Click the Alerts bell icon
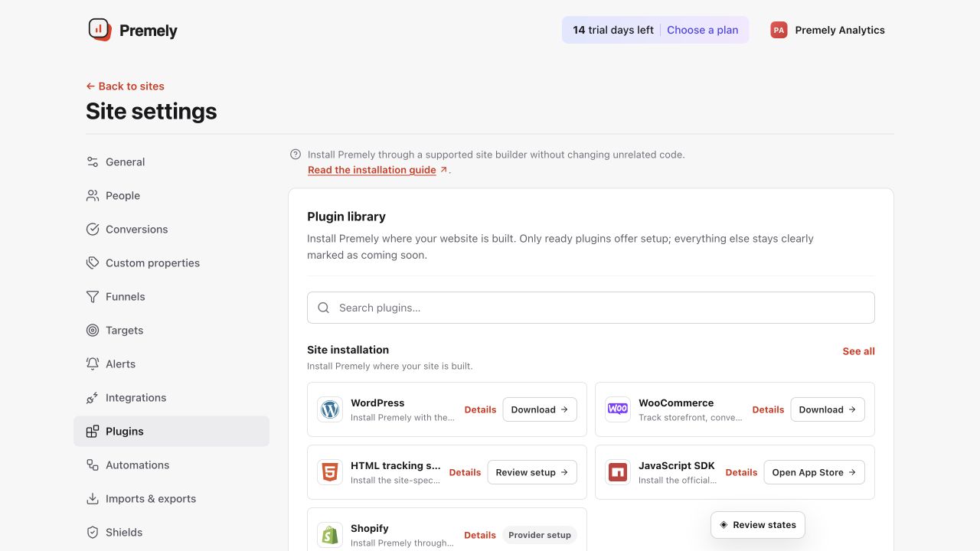980x551 pixels. pyautogui.click(x=93, y=364)
